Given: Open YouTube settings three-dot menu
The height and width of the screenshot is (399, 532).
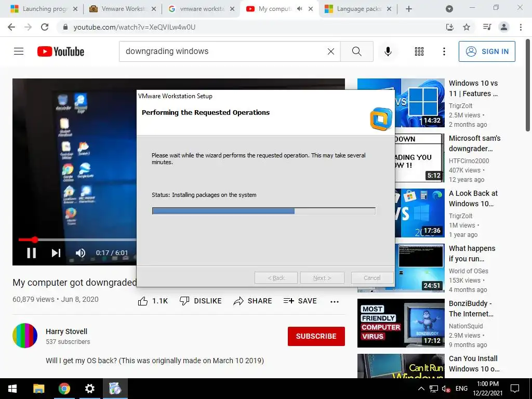Looking at the screenshot, I should (x=444, y=51).
